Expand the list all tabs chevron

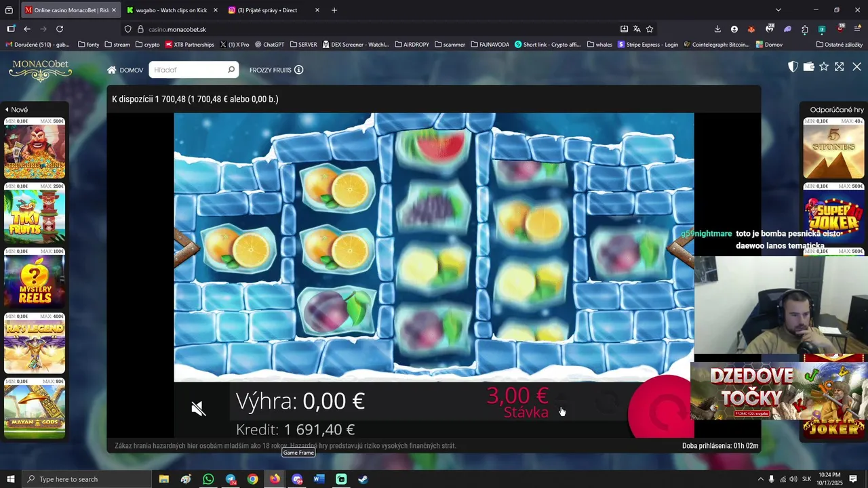pos(778,10)
